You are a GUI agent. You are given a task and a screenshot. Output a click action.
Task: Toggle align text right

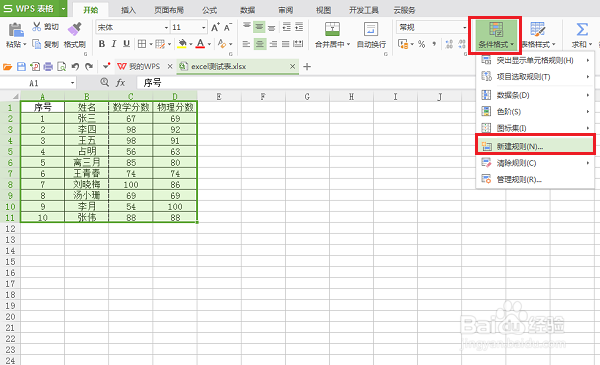[x=273, y=44]
